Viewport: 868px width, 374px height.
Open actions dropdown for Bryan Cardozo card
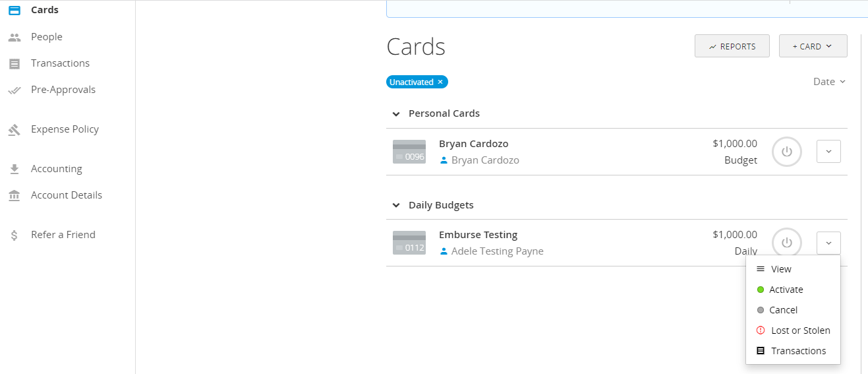828,152
